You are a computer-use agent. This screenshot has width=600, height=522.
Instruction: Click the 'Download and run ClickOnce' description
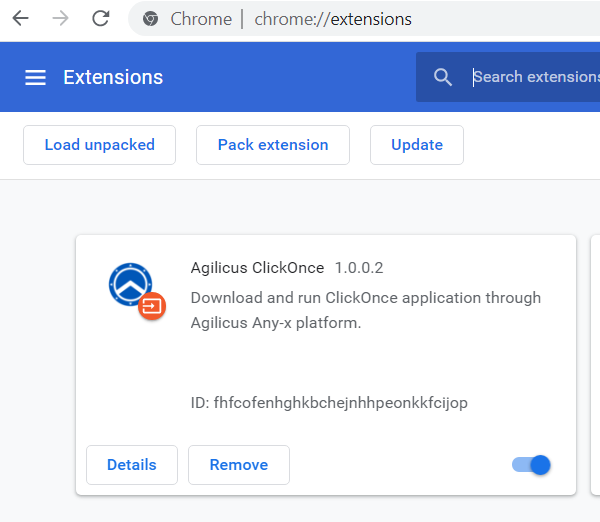point(366,310)
